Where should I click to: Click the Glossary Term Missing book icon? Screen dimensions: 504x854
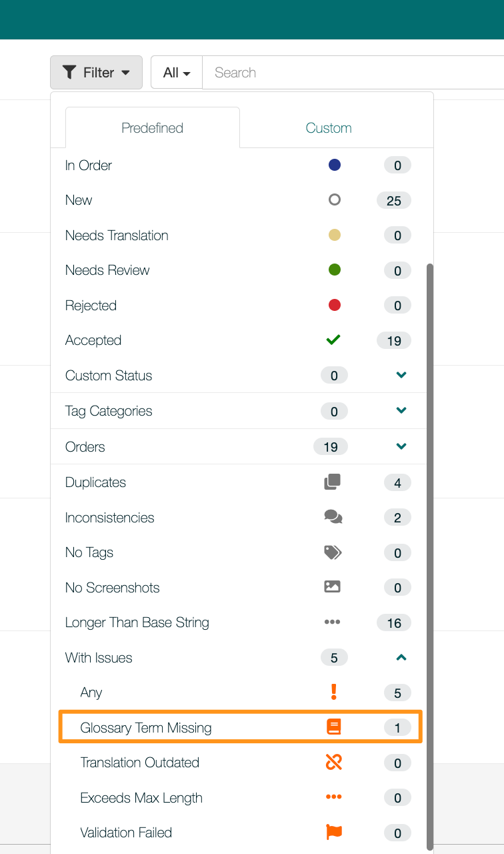[x=334, y=727]
